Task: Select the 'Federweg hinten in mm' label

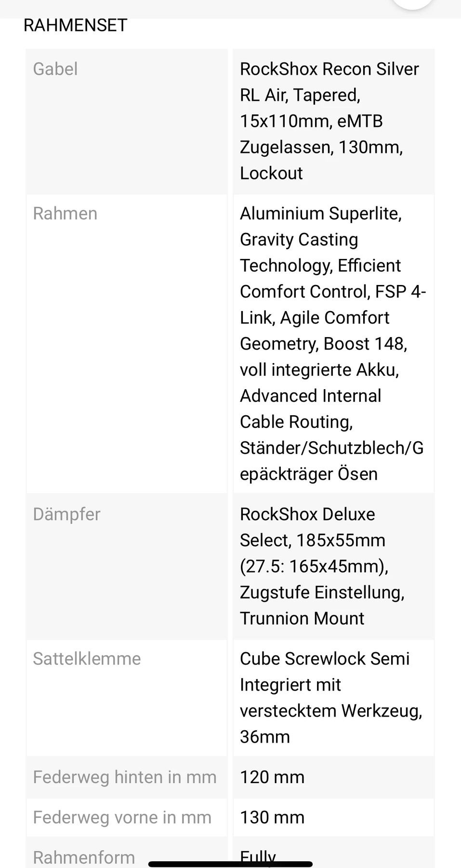Action: pyautogui.click(x=124, y=777)
